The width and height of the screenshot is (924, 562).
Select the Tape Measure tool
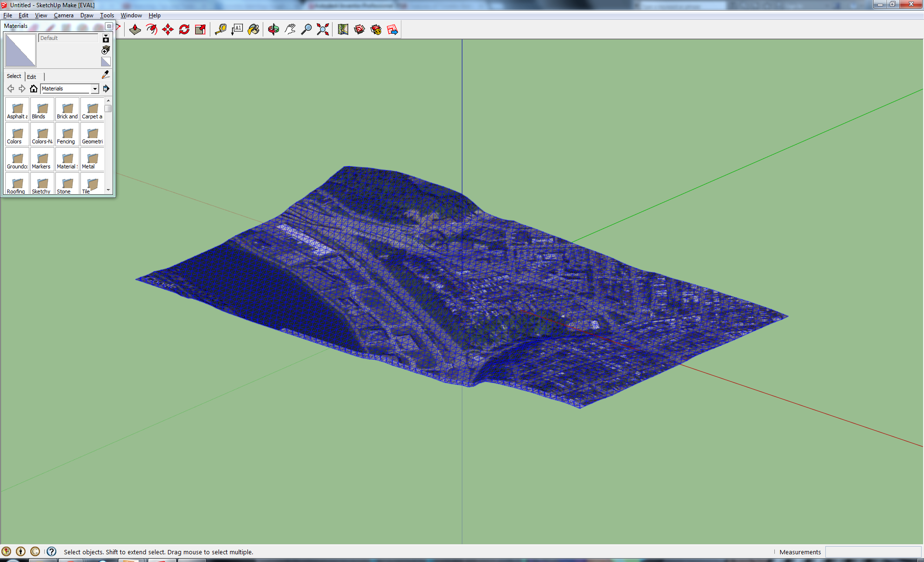(x=221, y=30)
